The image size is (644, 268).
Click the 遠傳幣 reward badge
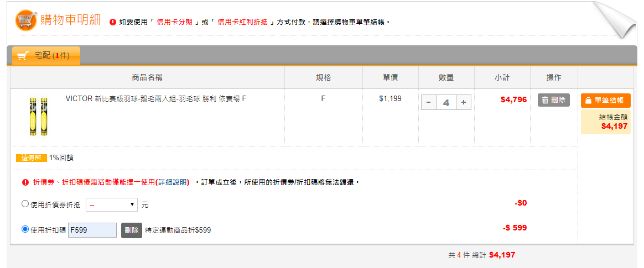(x=31, y=157)
